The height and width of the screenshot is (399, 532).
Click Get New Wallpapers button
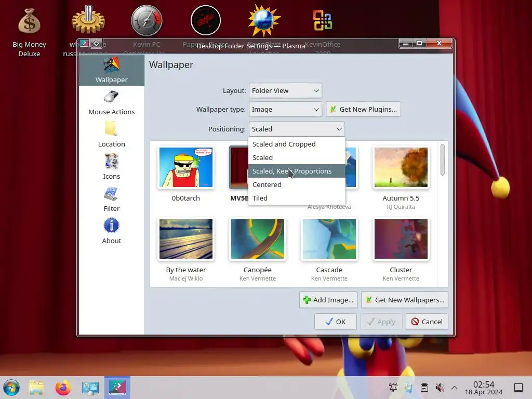coord(405,300)
